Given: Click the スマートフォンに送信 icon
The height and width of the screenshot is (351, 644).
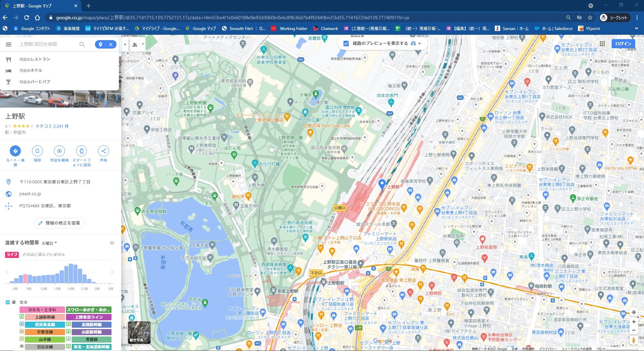Looking at the screenshot, I should [x=82, y=151].
